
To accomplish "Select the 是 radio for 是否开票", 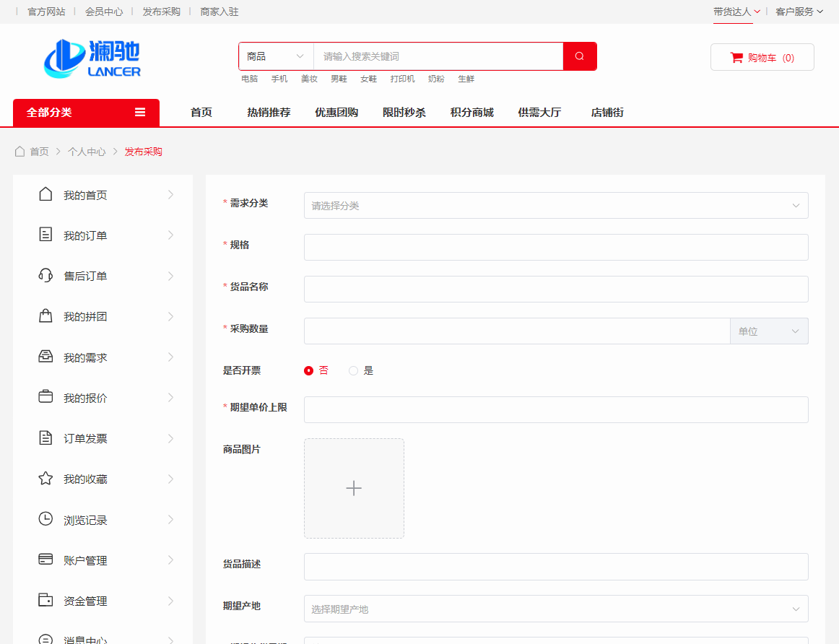I will [x=354, y=370].
